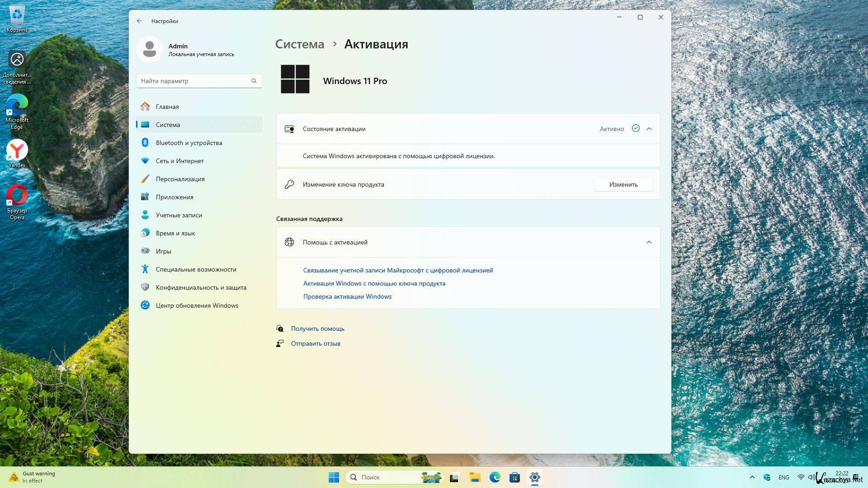Viewport: 868px width, 488px height.
Task: Open Проверка активации Windows link
Action: click(x=347, y=296)
